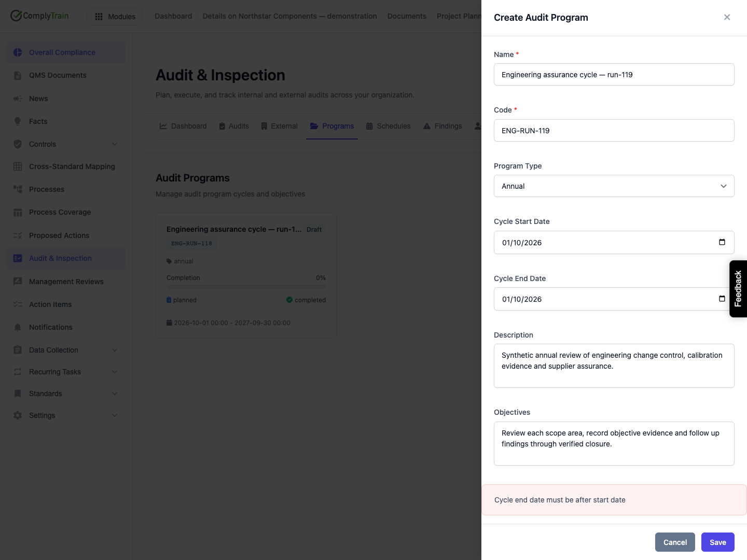Image resolution: width=747 pixels, height=560 pixels.
Task: Click the Schedules calendar tab icon
Action: point(369,126)
